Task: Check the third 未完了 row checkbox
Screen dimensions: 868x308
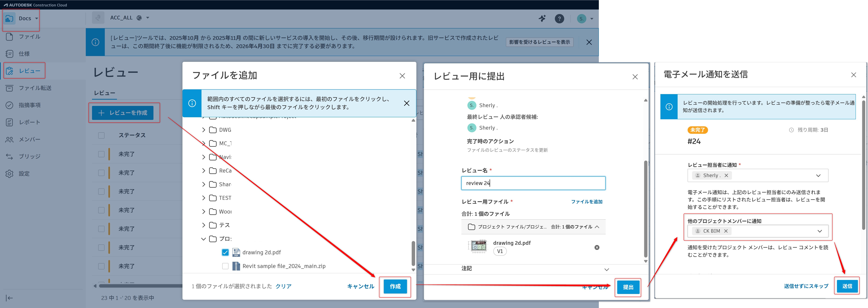Action: 101,192
